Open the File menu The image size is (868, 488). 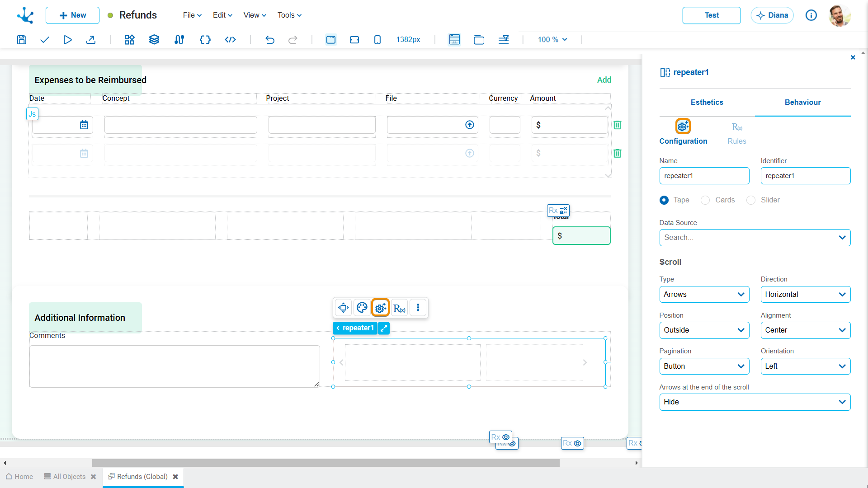192,15
